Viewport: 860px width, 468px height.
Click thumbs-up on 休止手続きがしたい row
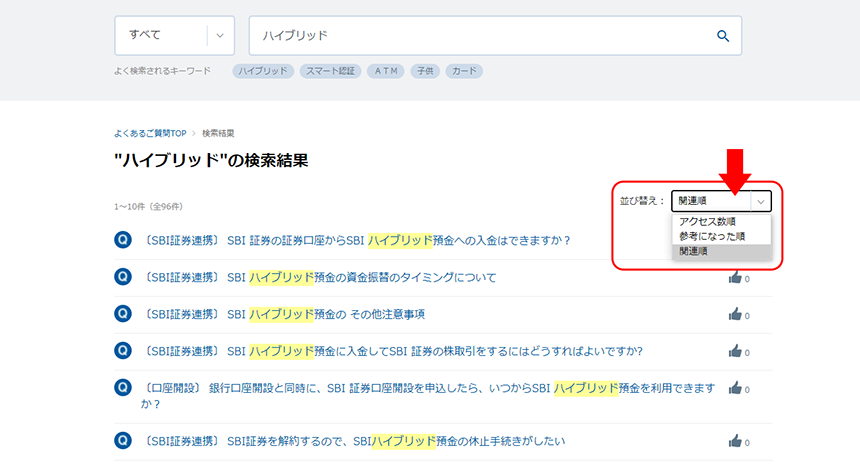tap(735, 441)
